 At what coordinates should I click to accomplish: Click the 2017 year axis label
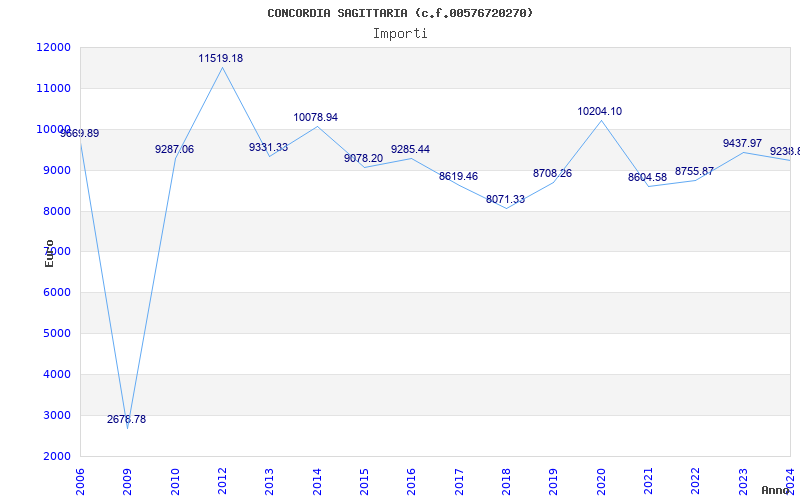click(459, 482)
